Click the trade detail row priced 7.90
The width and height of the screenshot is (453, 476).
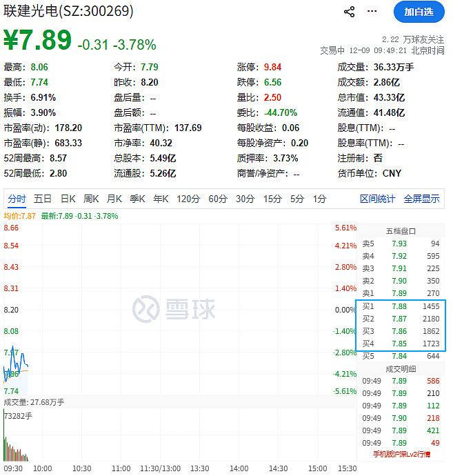tap(401, 418)
